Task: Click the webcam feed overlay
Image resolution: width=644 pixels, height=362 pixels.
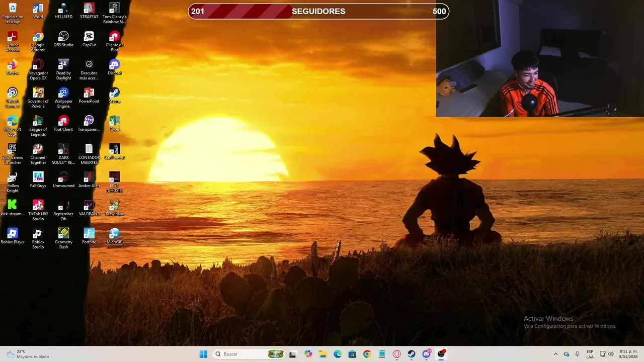Action: [540, 58]
